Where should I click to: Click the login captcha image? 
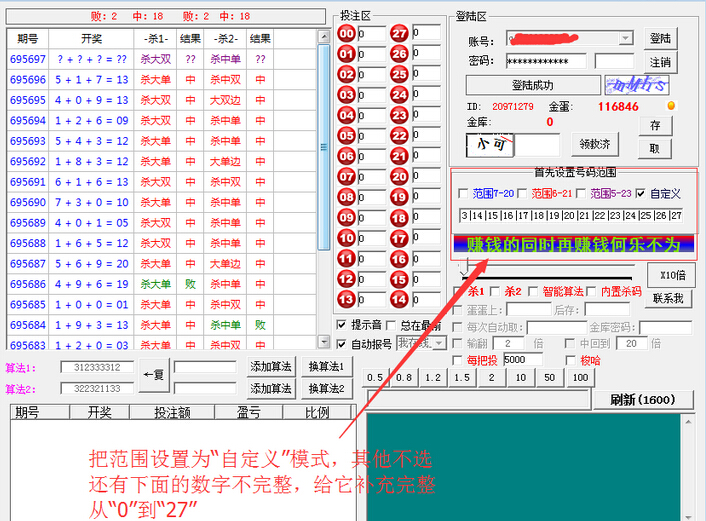pyautogui.click(x=636, y=85)
